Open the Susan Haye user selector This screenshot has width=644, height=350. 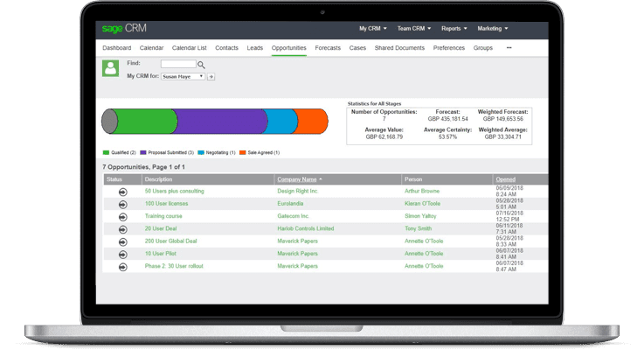(183, 77)
